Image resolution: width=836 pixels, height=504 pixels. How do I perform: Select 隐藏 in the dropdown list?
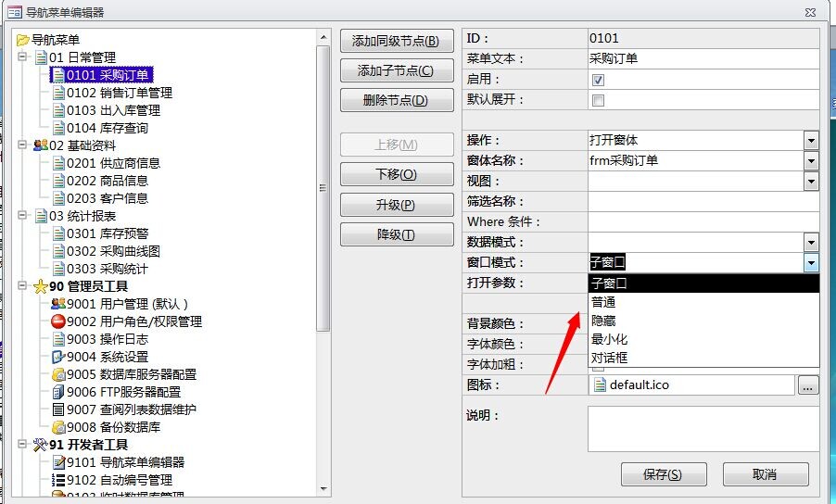point(603,321)
